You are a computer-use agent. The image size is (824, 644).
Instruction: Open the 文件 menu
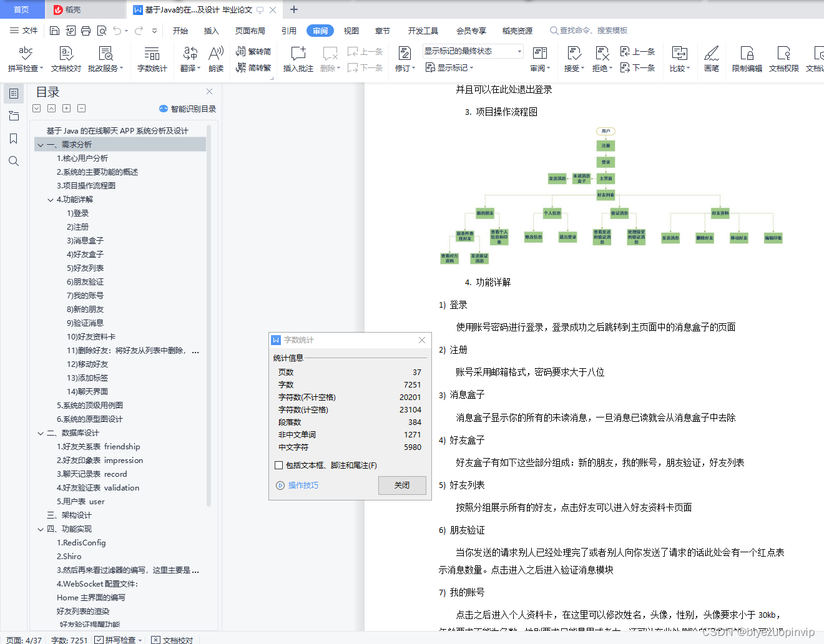coord(24,31)
